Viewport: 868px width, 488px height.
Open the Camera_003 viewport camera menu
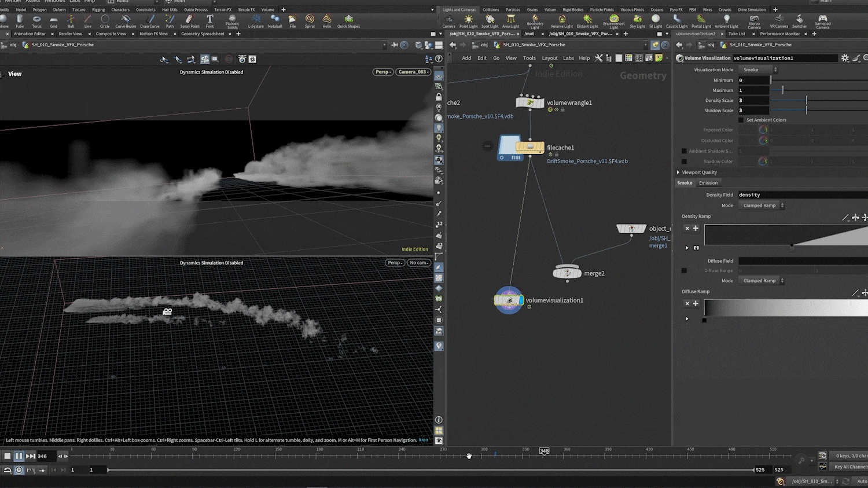coord(413,72)
